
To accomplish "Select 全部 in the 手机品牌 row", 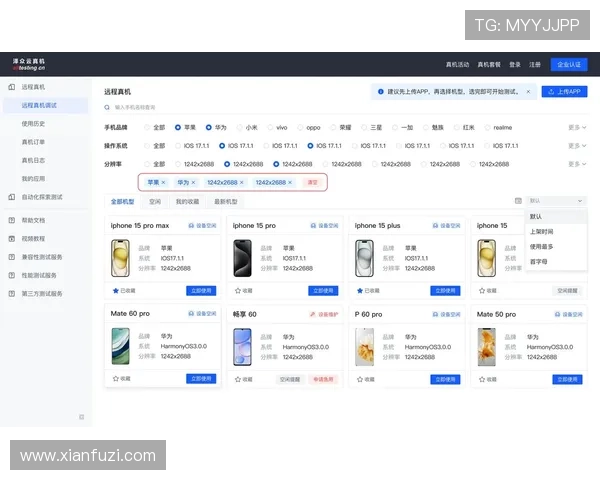I will click(147, 127).
